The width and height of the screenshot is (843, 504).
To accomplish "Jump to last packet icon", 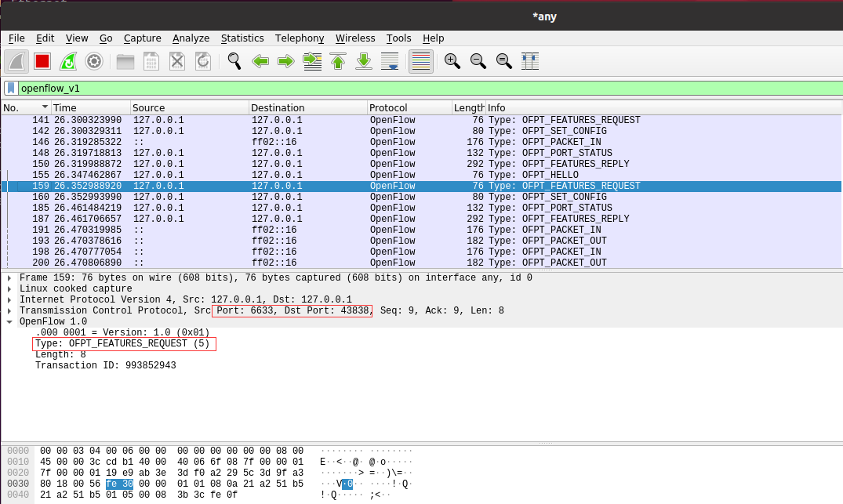I will [364, 61].
